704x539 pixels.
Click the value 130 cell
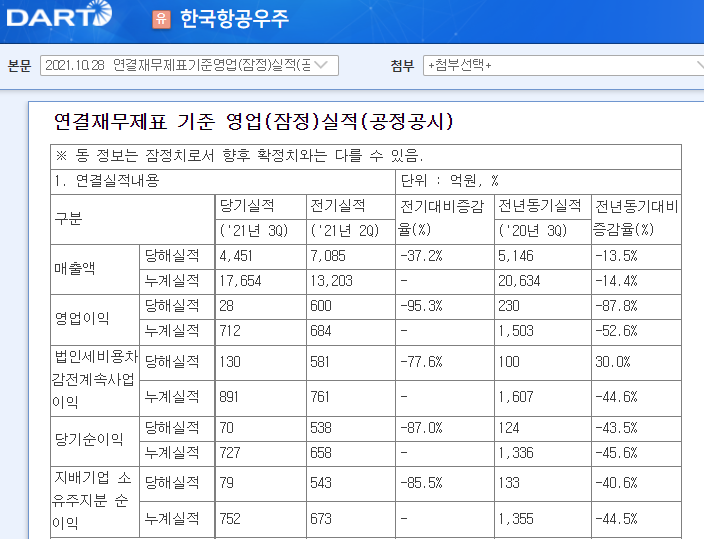(260, 363)
